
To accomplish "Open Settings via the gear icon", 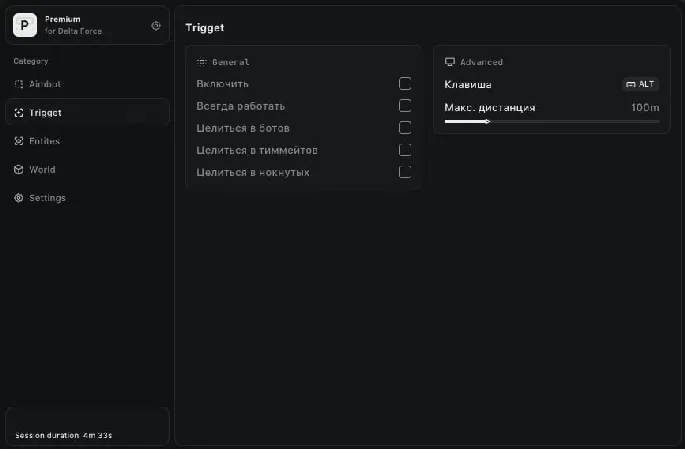I will pyautogui.click(x=19, y=198).
